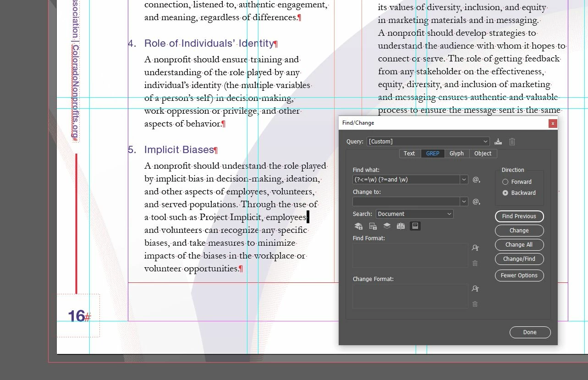
Task: Click the Change/Find button
Action: (x=519, y=259)
